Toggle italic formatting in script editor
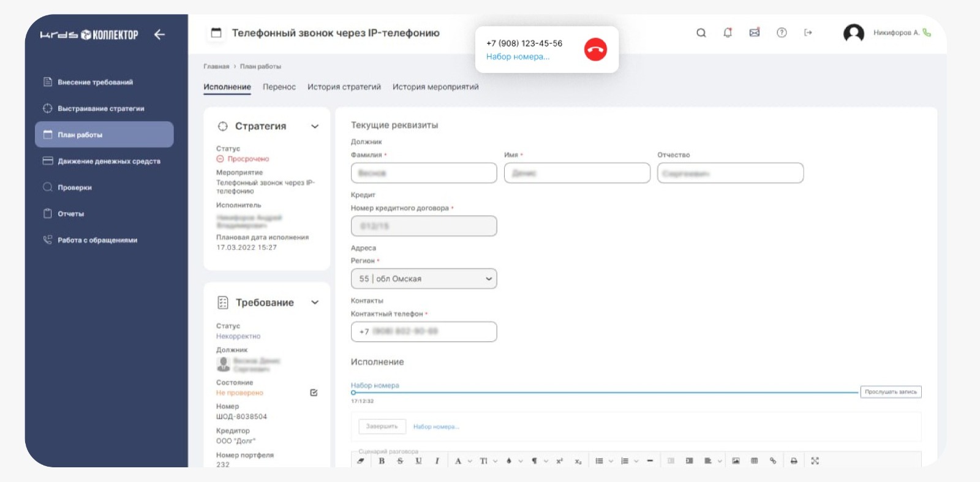 (437, 461)
